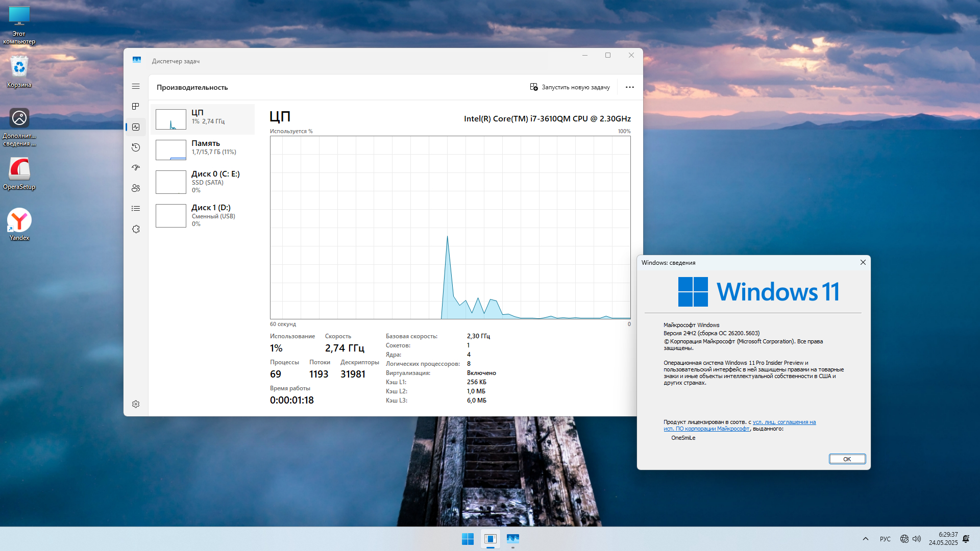Screen dimensions: 980x551
Task: Select Disk 1 (D:) USB item
Action: (203, 215)
